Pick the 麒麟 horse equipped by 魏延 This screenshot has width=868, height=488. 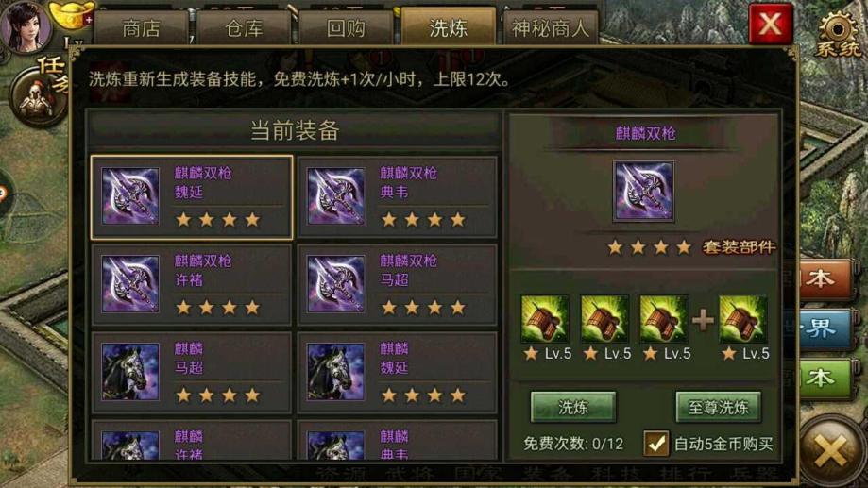[397, 372]
